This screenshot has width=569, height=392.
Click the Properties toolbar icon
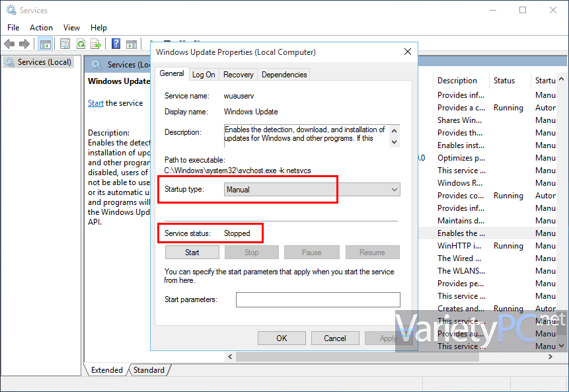tap(65, 44)
